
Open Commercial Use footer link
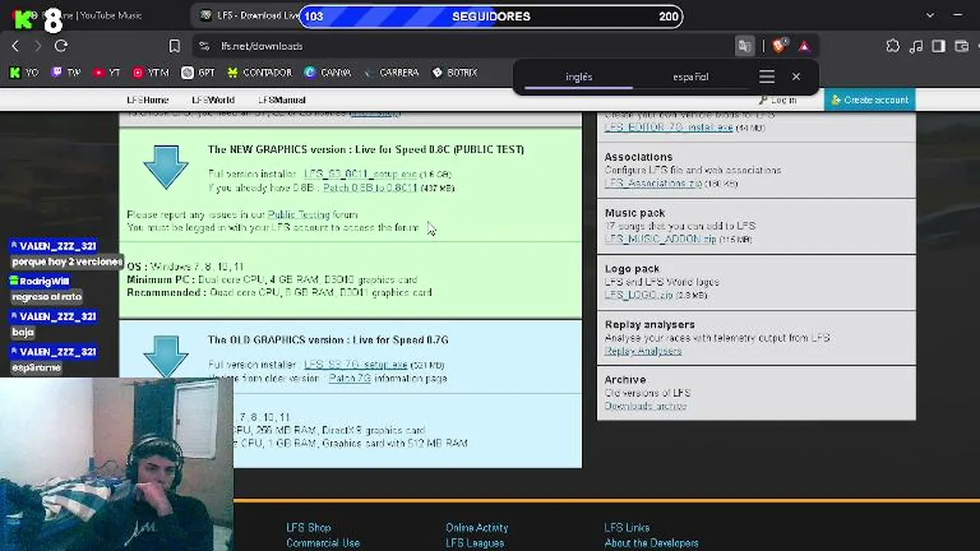point(323,543)
